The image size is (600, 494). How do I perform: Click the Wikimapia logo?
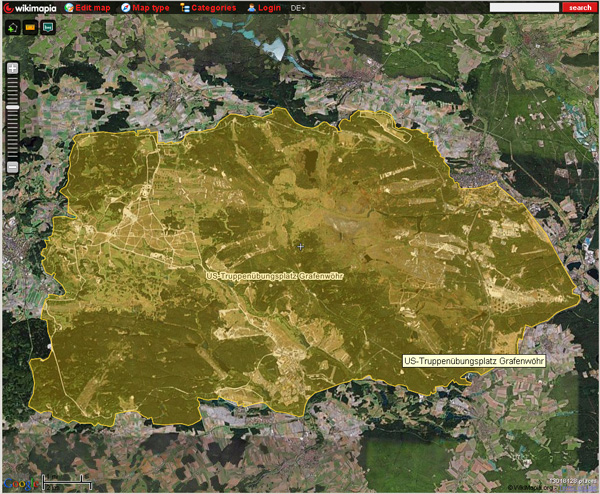point(30,8)
